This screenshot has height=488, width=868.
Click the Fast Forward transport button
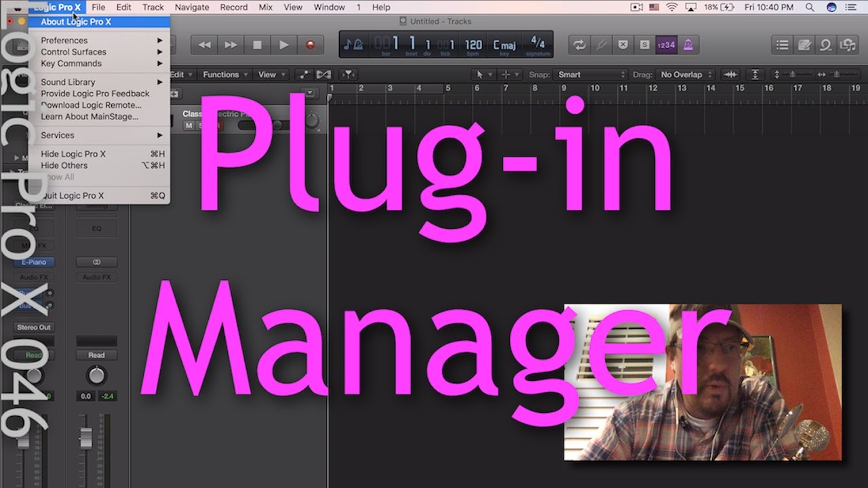(x=231, y=45)
